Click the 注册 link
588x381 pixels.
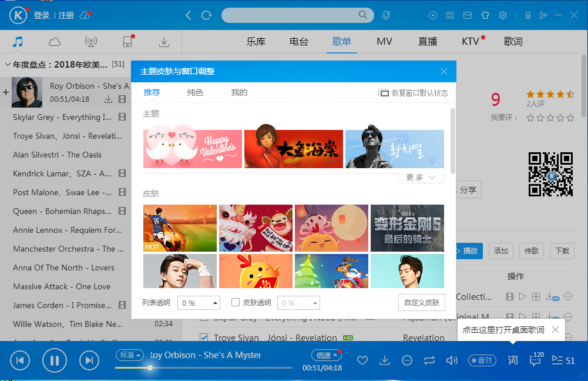[x=66, y=15]
